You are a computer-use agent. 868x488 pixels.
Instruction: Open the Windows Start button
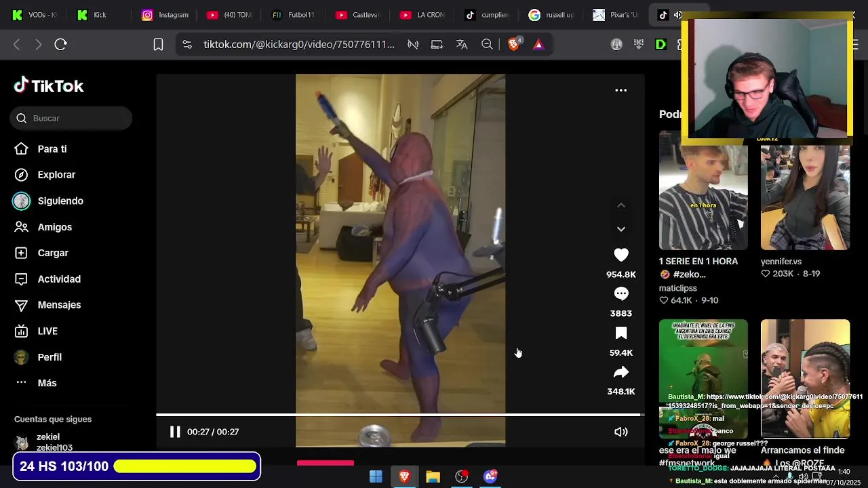click(x=376, y=476)
